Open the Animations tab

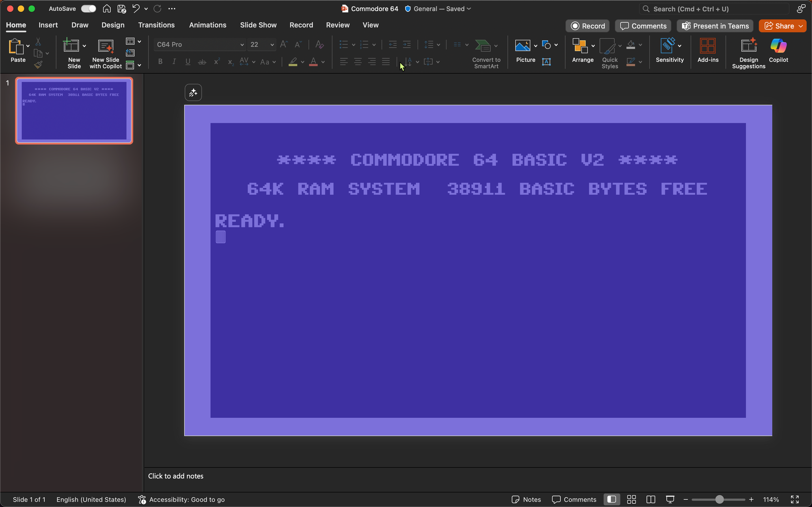pyautogui.click(x=207, y=25)
